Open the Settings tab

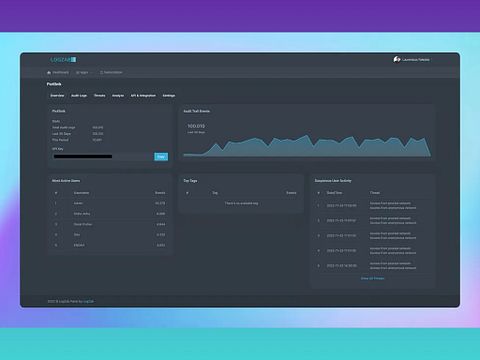point(169,96)
